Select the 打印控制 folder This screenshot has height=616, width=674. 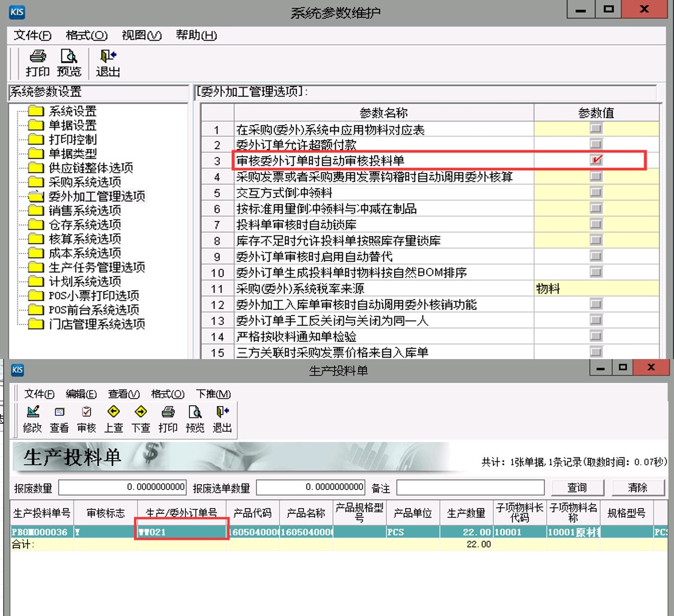pos(63,139)
